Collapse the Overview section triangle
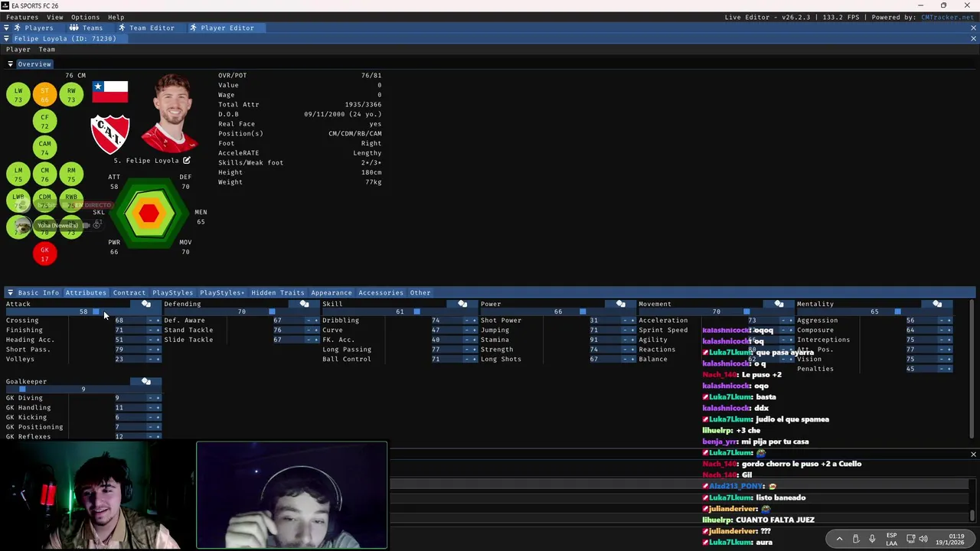The height and width of the screenshot is (551, 980). [10, 64]
